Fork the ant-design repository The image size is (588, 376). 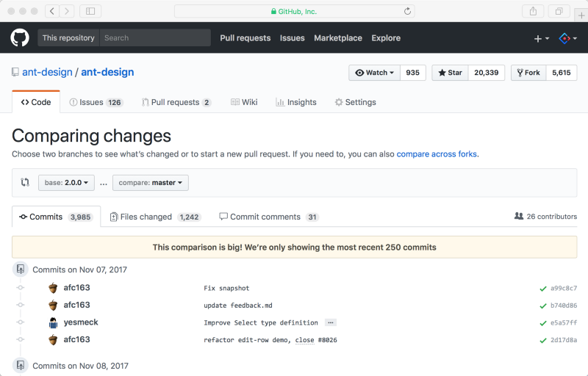pos(528,73)
